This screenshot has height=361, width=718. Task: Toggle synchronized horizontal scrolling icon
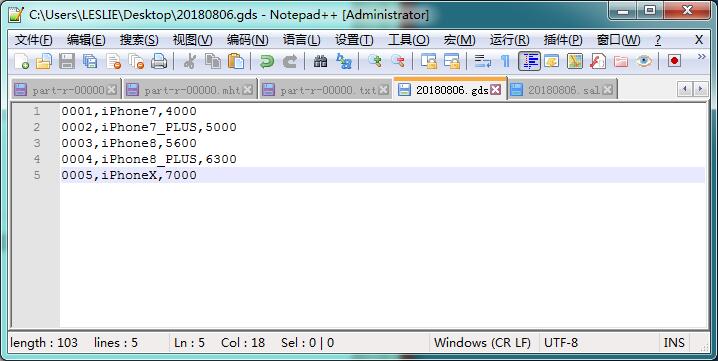tap(452, 61)
